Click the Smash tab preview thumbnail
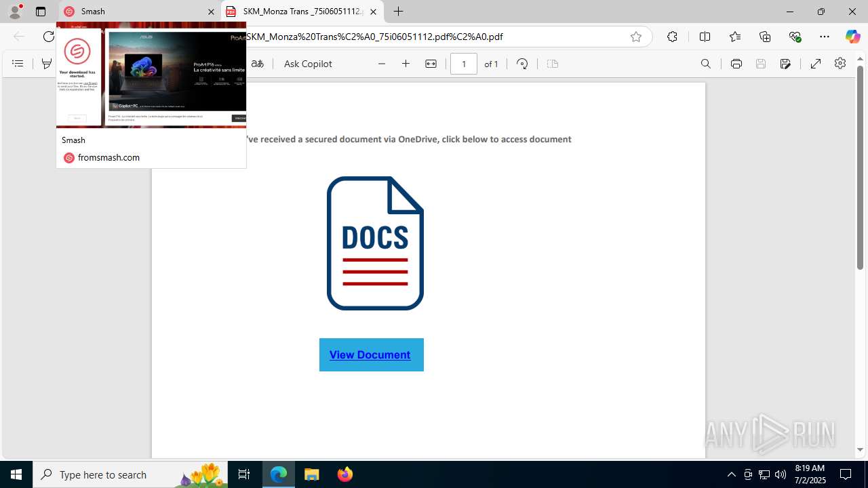Image resolution: width=868 pixels, height=488 pixels. pos(151,75)
